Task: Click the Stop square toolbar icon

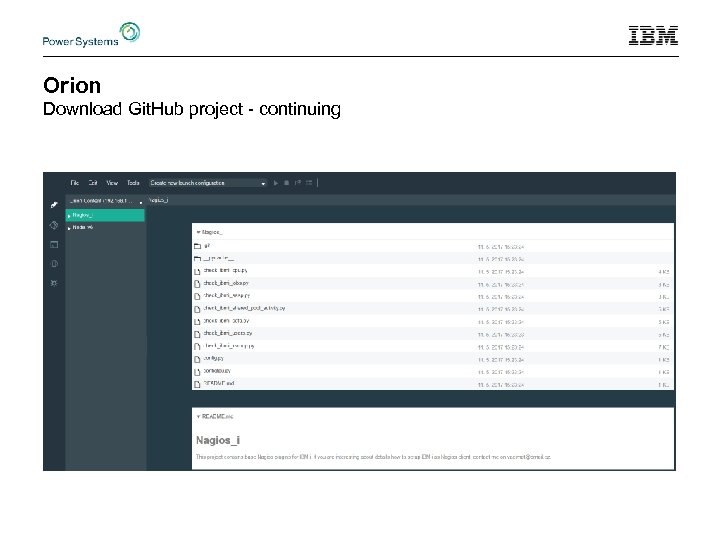Action: pyautogui.click(x=287, y=183)
